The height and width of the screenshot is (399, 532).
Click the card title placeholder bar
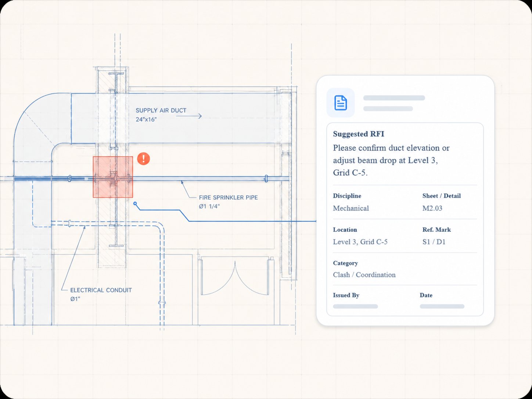(394, 98)
